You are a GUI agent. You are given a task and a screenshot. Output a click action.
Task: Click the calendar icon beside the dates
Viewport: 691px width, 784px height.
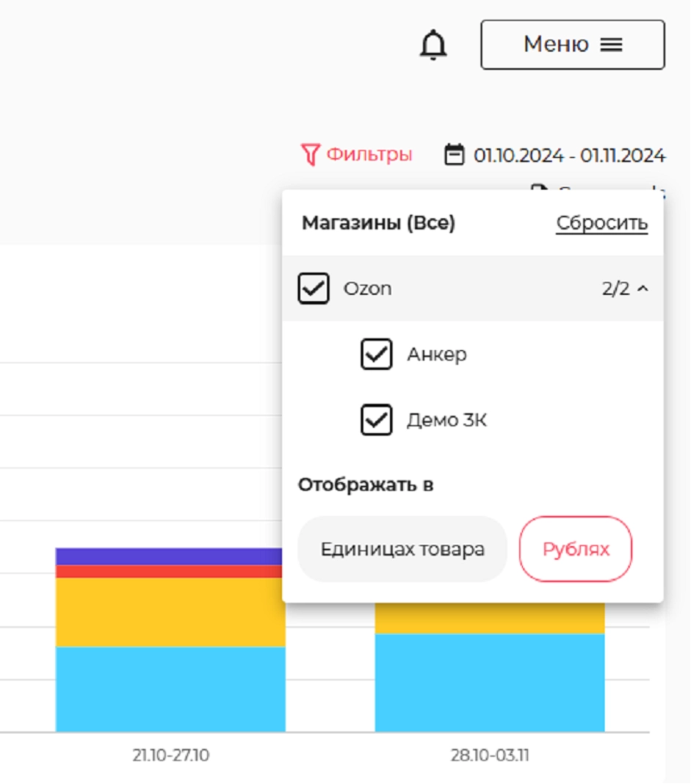(455, 155)
